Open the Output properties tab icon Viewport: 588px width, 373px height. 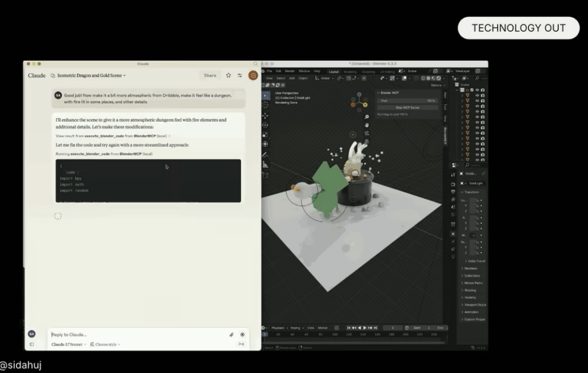(x=453, y=192)
